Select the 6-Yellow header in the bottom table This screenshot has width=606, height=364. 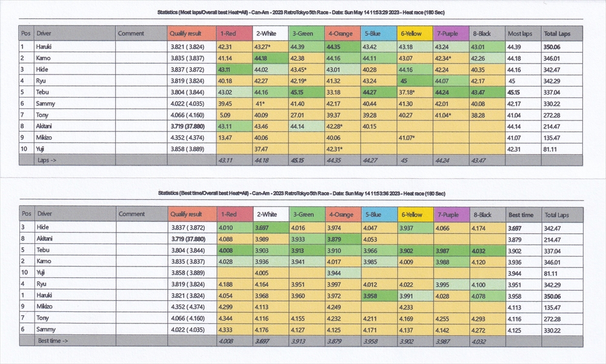(414, 214)
